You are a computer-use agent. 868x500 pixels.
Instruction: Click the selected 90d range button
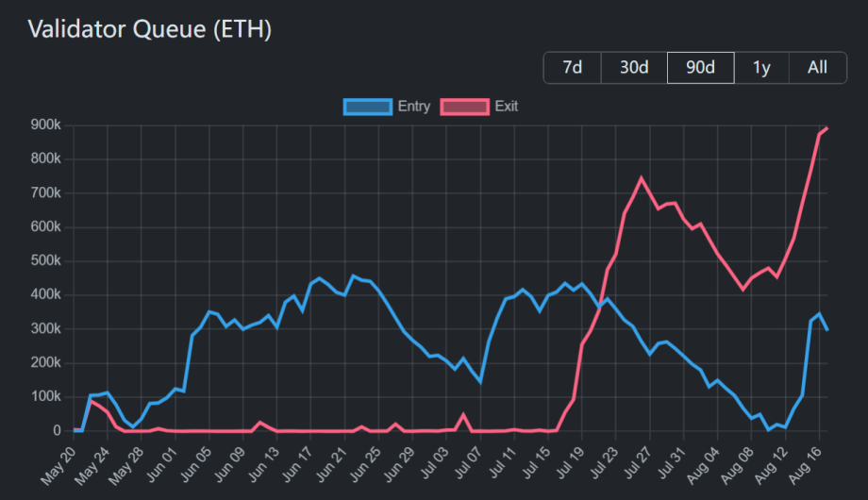pyautogui.click(x=700, y=67)
